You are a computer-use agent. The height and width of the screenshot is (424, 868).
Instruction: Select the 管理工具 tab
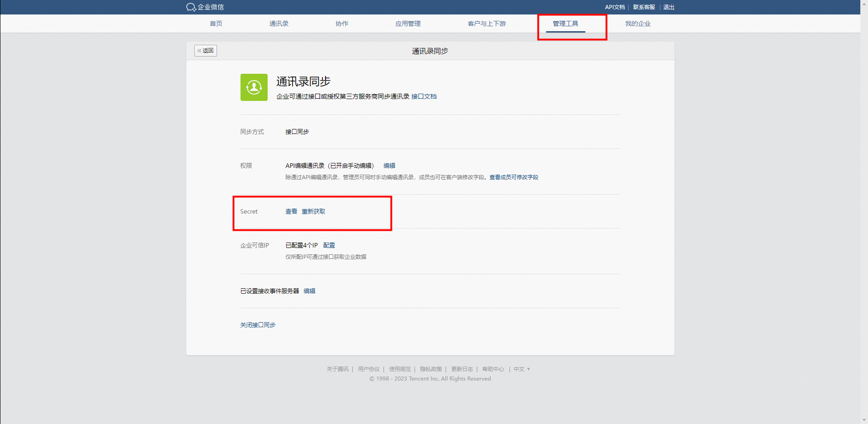tap(565, 24)
